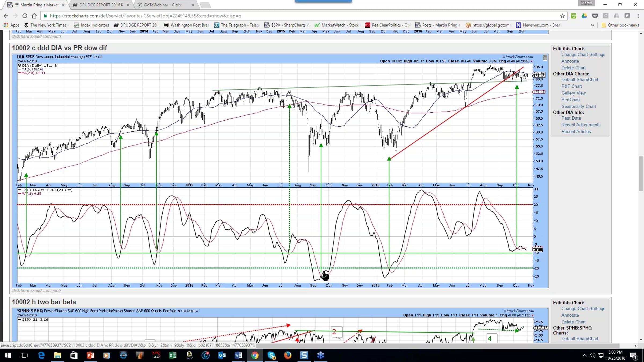This screenshot has height=362, width=644.
Task: Open the P&F Chart link
Action: 572,86
